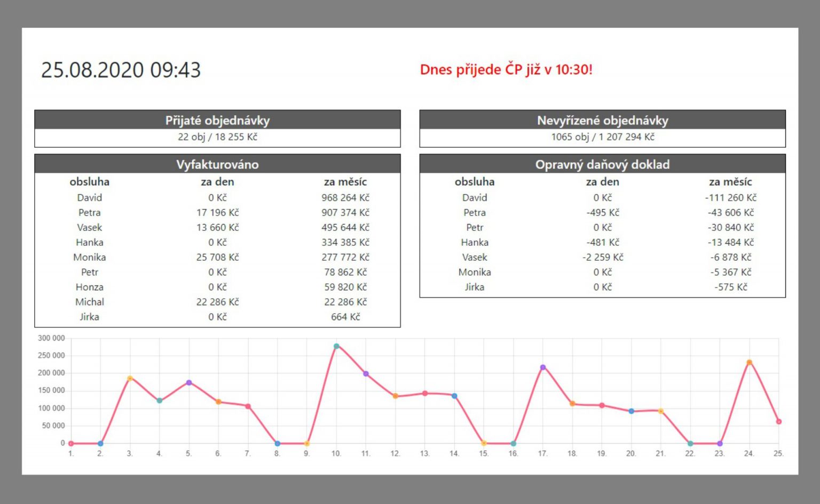This screenshot has width=820, height=504.
Task: Click the orange marker on day 24
Action: tap(750, 362)
